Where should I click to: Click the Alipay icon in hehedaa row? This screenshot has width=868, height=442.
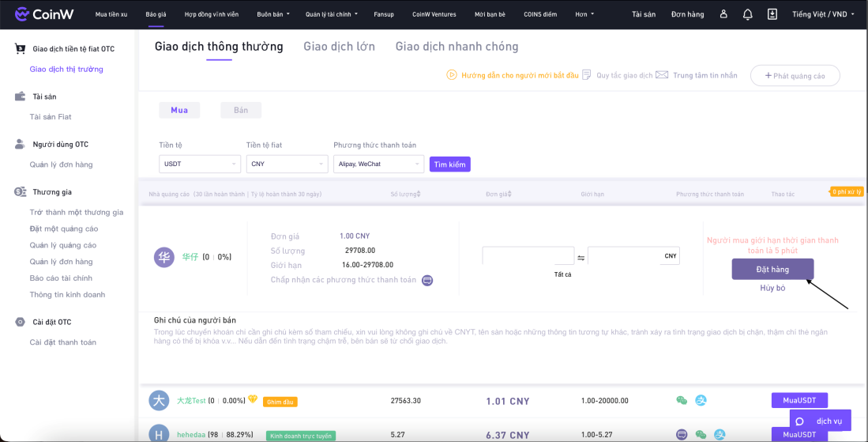(x=719, y=435)
